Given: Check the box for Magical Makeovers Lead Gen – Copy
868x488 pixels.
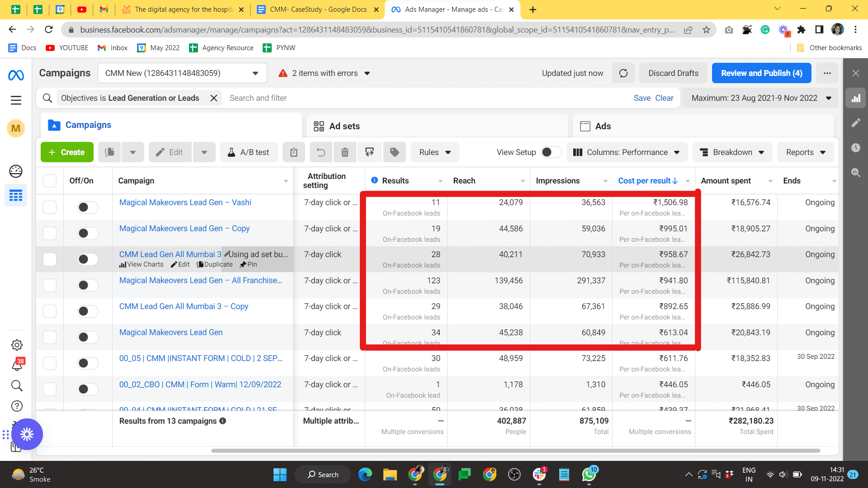Looking at the screenshot, I should (x=50, y=234).
